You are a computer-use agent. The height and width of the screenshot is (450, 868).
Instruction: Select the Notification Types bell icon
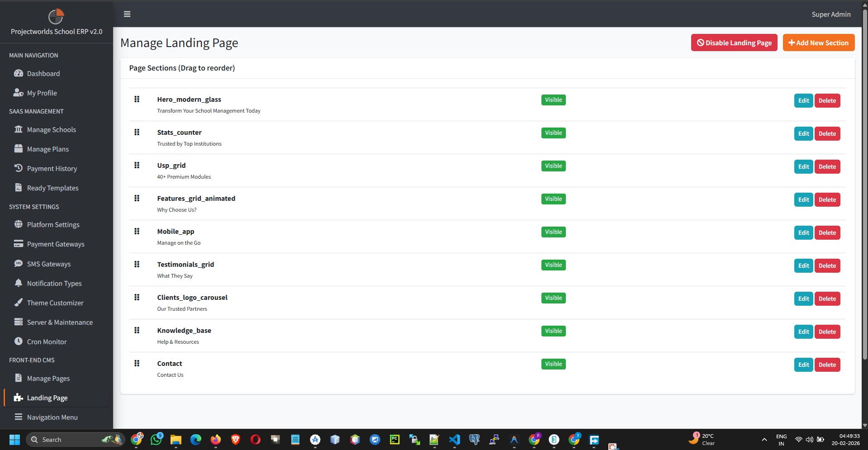(x=19, y=283)
